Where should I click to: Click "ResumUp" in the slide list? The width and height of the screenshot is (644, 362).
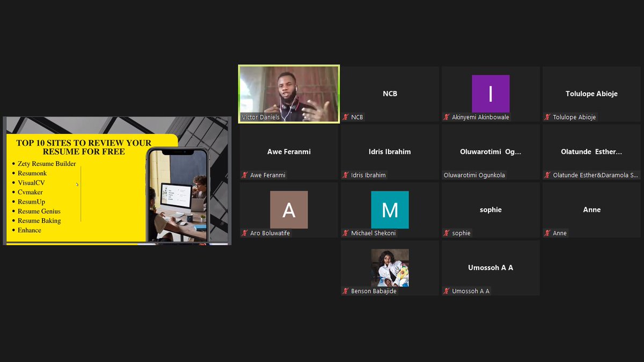[31, 202]
